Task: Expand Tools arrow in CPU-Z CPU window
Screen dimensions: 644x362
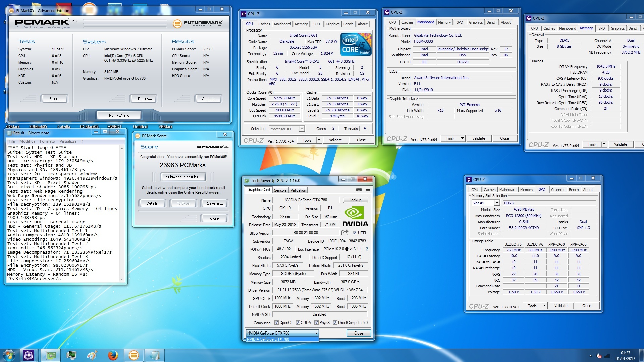Action: (319, 140)
